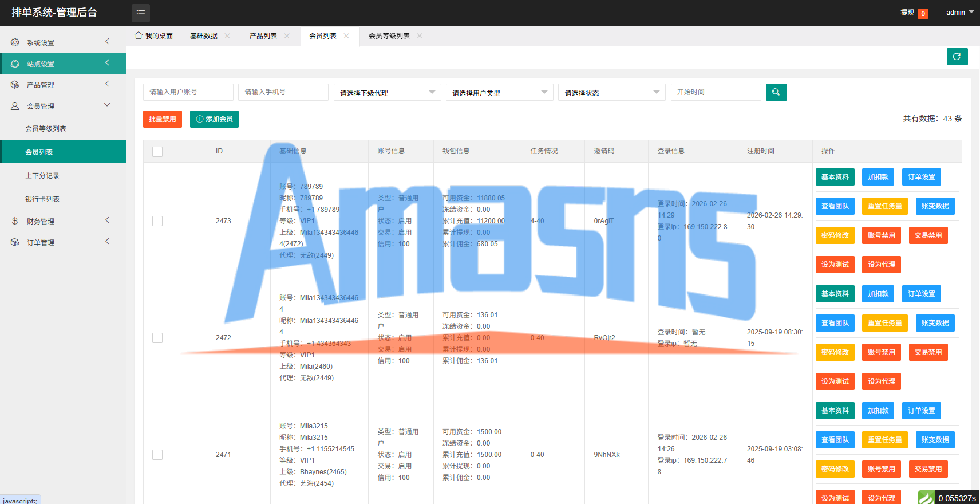Click the 请输入手机号 input field
Image resolution: width=980 pixels, height=504 pixels.
tap(283, 92)
